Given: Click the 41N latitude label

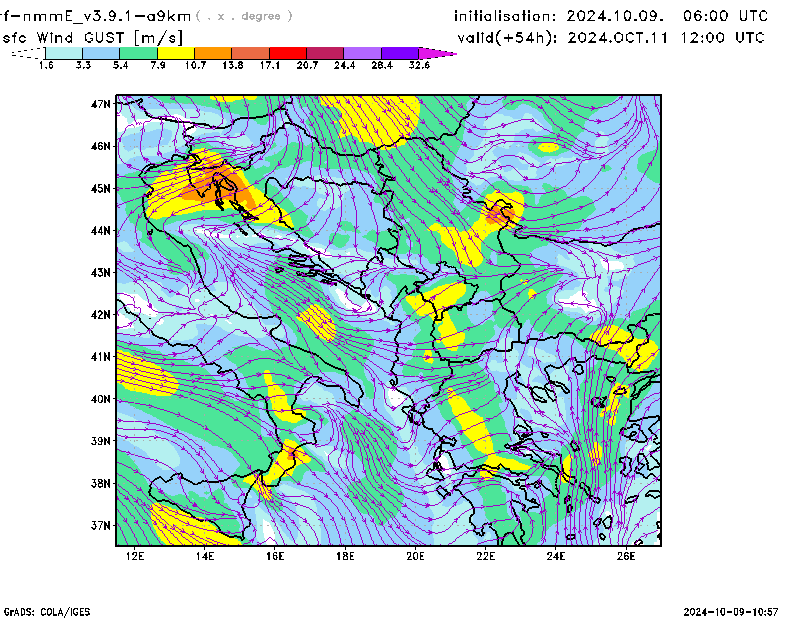Looking at the screenshot, I should tap(101, 357).
